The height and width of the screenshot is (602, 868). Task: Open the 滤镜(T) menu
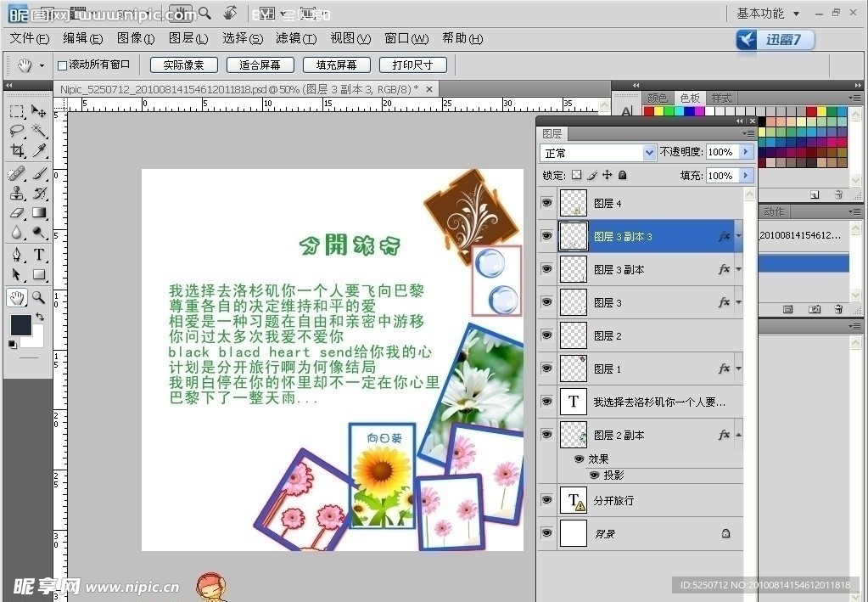coord(295,38)
